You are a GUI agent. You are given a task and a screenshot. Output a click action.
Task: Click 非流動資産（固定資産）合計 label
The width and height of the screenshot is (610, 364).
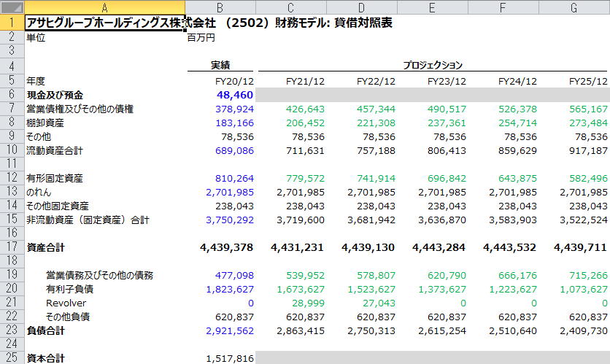(x=88, y=220)
